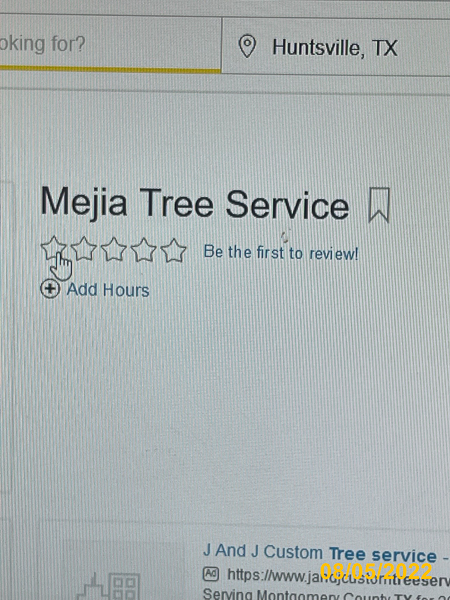Open the Add Hours link
The width and height of the screenshot is (450, 600).
[108, 290]
